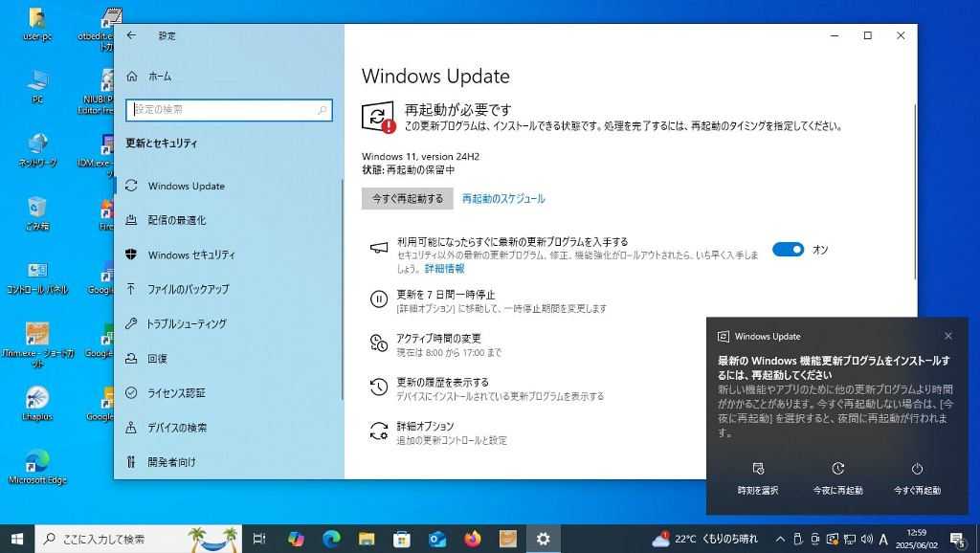This screenshot has height=553, width=980.
Task: Launch Copilot from the taskbar
Action: click(296, 539)
